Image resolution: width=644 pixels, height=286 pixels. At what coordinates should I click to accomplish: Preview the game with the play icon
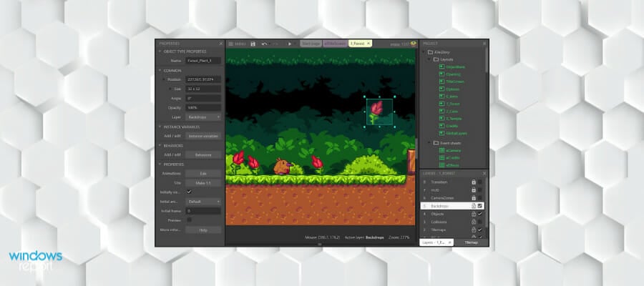[x=290, y=44]
